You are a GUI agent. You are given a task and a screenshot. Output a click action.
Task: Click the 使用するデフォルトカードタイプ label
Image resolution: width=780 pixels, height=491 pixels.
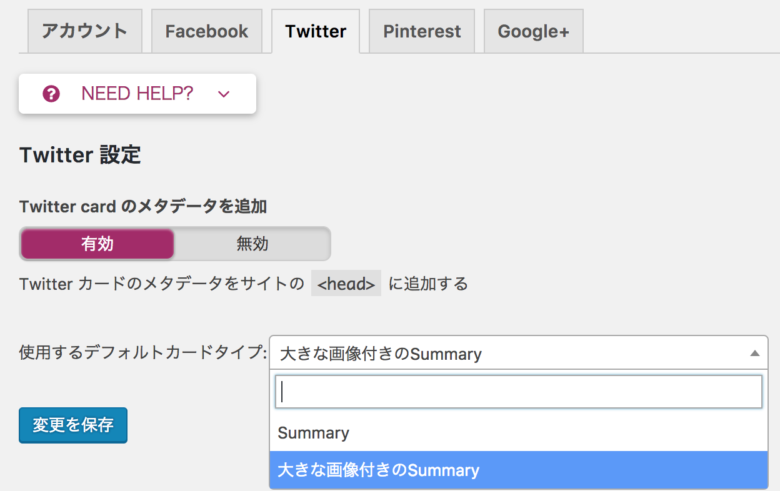[x=143, y=353]
